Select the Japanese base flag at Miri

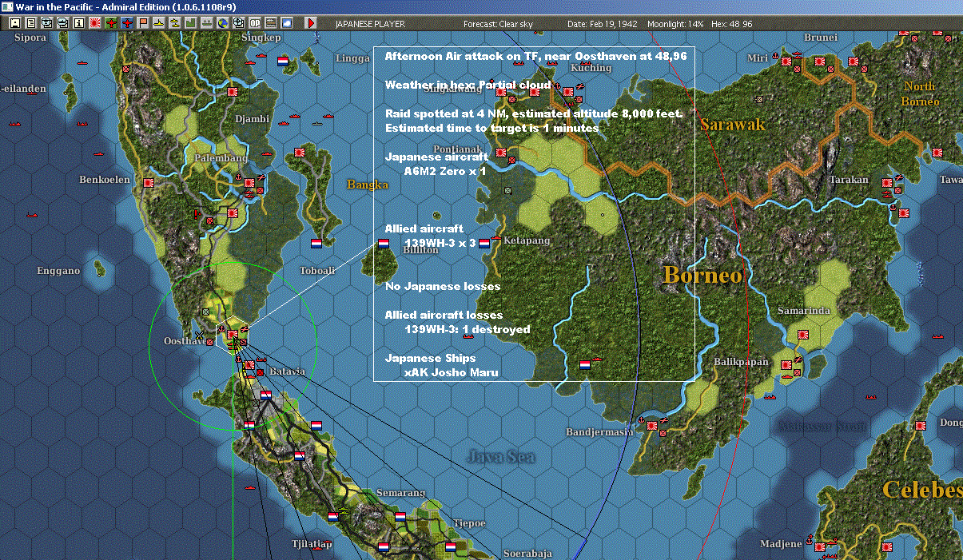(x=786, y=60)
